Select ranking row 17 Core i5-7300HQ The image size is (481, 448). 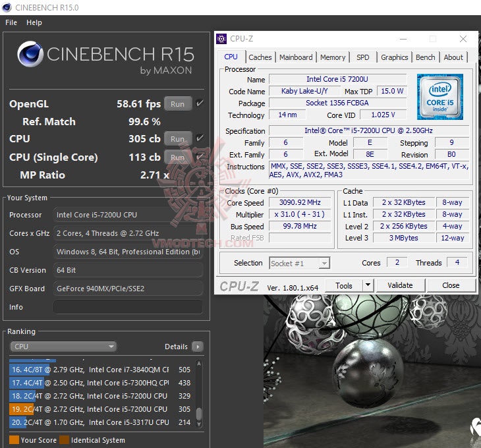pos(101,383)
